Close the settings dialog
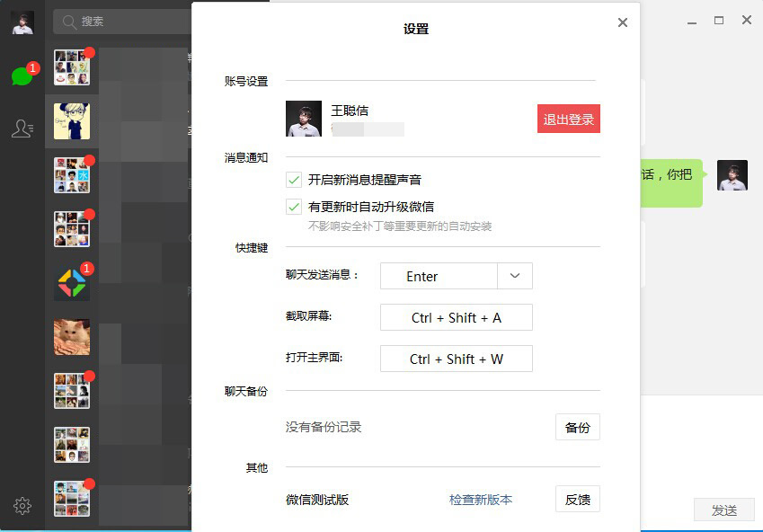Screen dimensions: 763x532 [623, 22]
